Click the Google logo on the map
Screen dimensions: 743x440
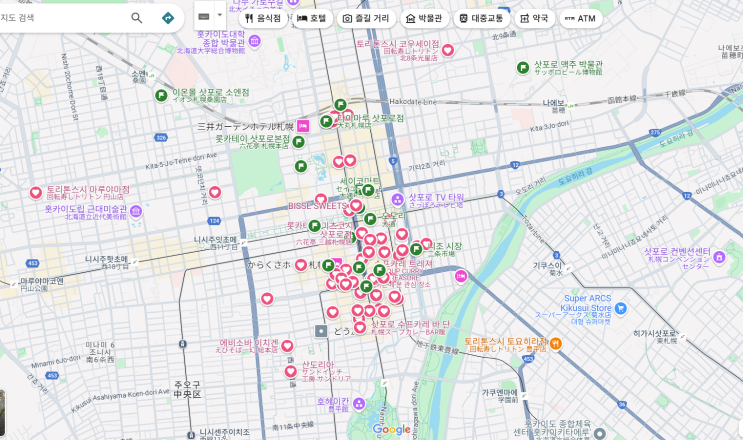391,430
